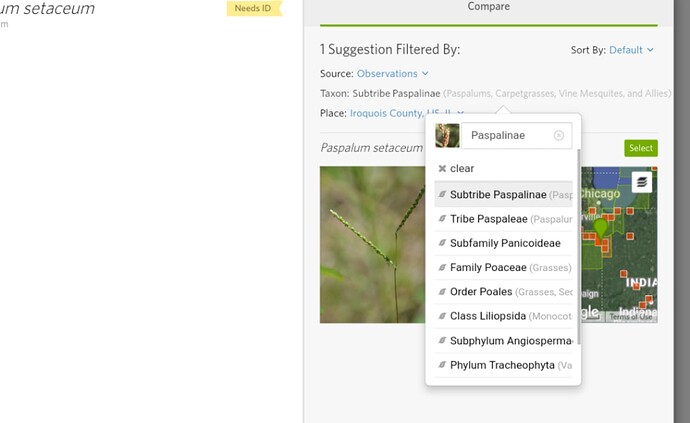Pick Subfamily Panicoideae in the dropdown
The width and height of the screenshot is (690, 423).
[504, 243]
